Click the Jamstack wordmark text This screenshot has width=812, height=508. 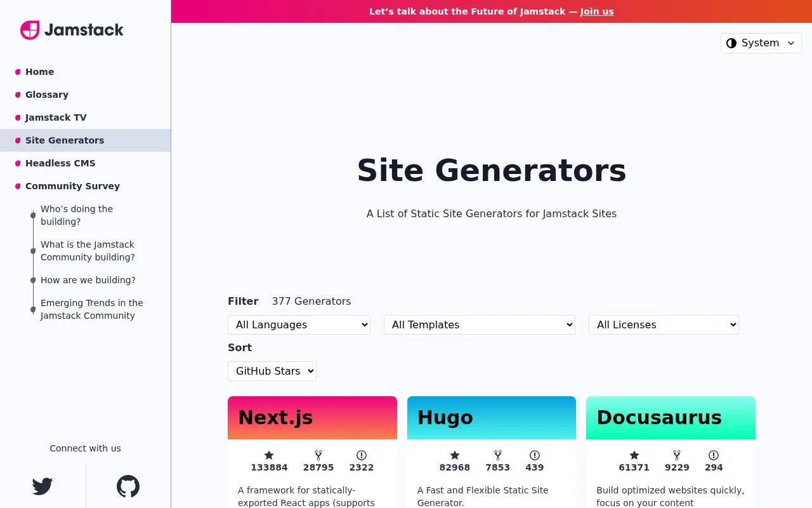tap(84, 30)
